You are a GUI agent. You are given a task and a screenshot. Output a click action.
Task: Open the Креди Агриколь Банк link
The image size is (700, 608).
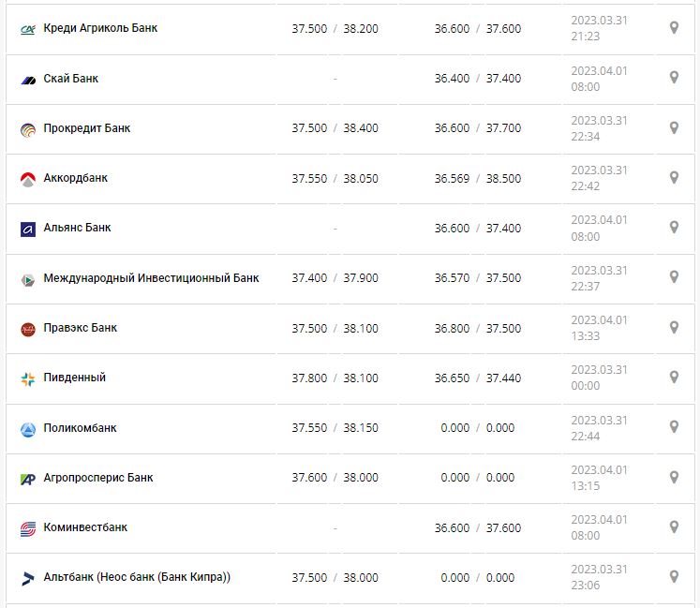100,28
